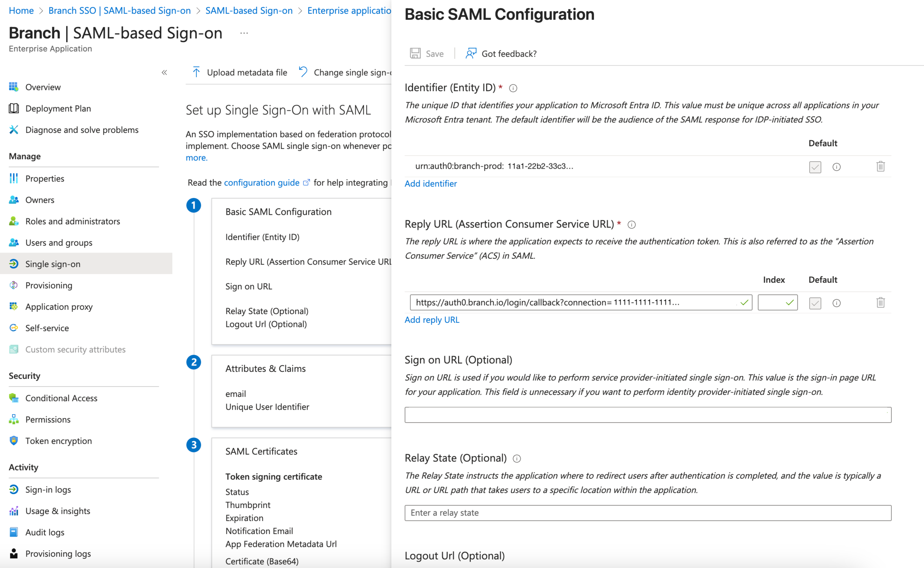Open Custom security attributes
The height and width of the screenshot is (568, 924).
pyautogui.click(x=75, y=349)
